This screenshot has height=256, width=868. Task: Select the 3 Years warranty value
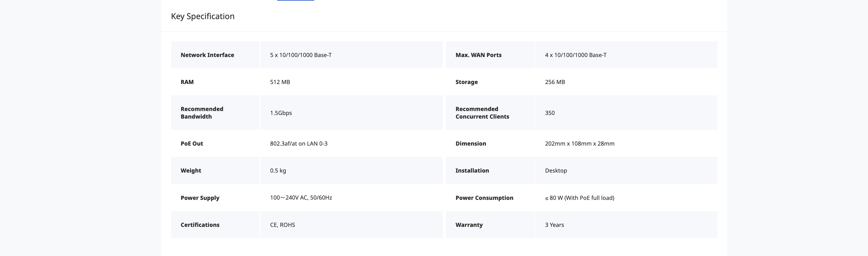point(554,225)
